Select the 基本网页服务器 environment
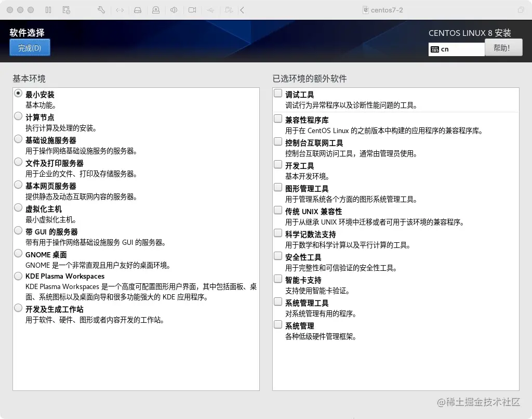The image size is (532, 419). 18,185
